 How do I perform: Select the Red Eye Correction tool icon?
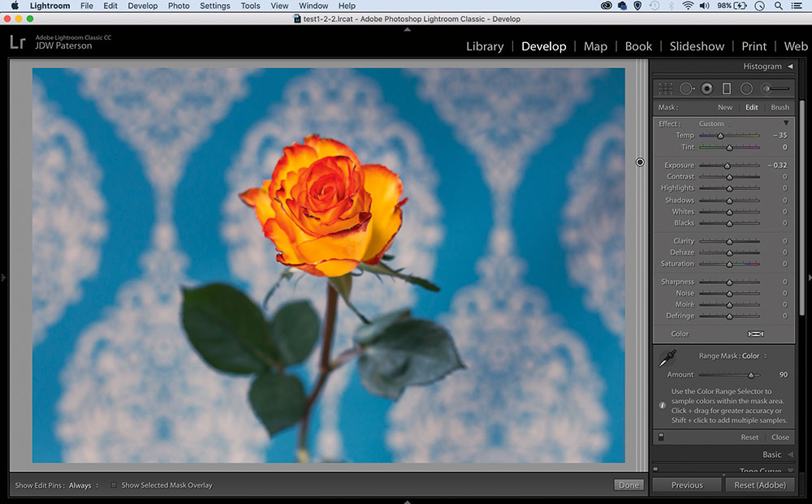pos(707,88)
